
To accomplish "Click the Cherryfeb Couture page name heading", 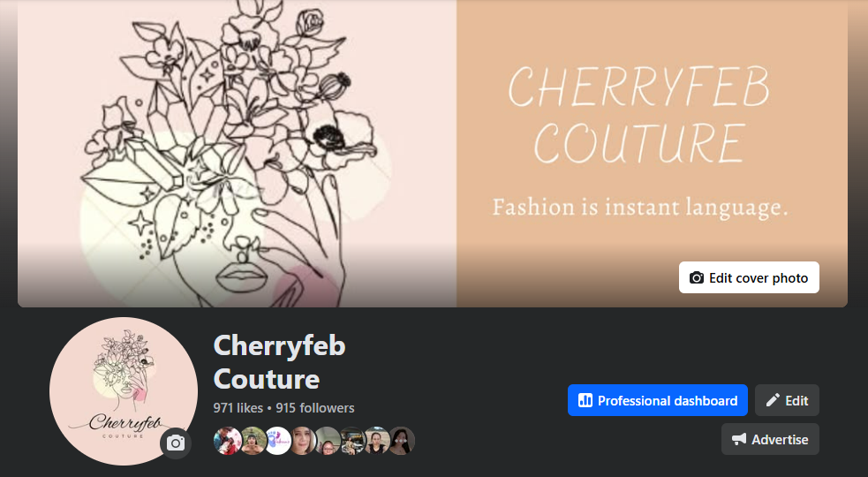I will click(280, 362).
